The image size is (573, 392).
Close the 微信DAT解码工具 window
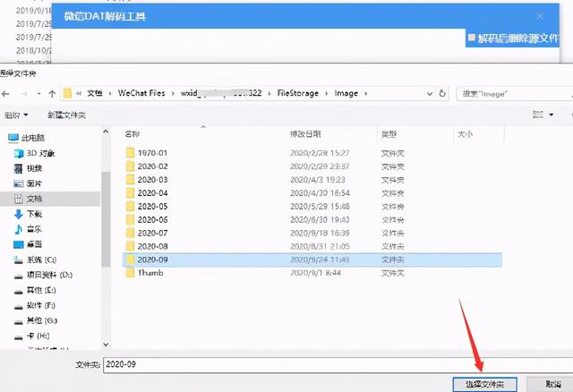click(x=540, y=16)
